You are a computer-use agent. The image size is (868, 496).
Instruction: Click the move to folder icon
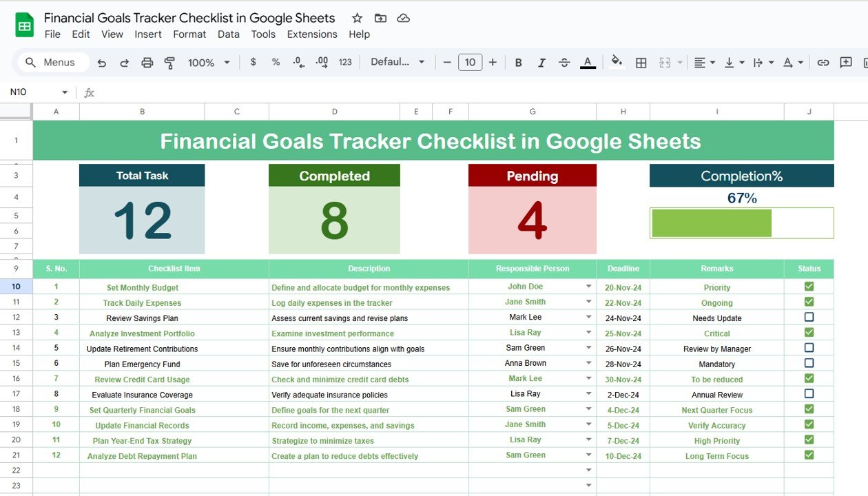click(380, 19)
